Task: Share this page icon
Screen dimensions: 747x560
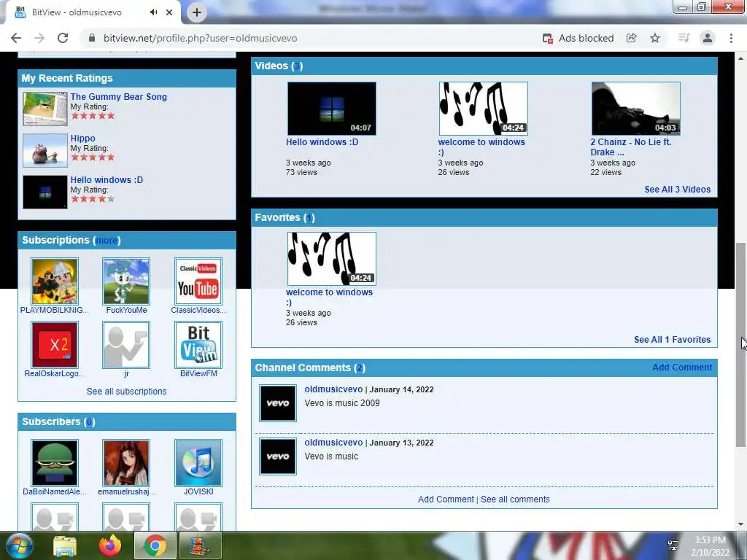Action: click(x=631, y=38)
